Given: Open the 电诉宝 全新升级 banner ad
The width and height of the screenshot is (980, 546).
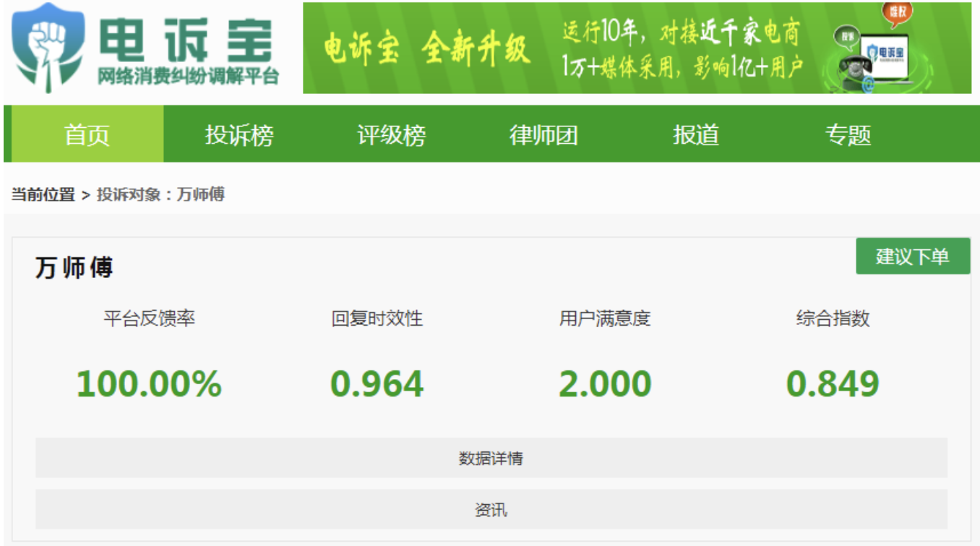Looking at the screenshot, I should coord(637,48).
